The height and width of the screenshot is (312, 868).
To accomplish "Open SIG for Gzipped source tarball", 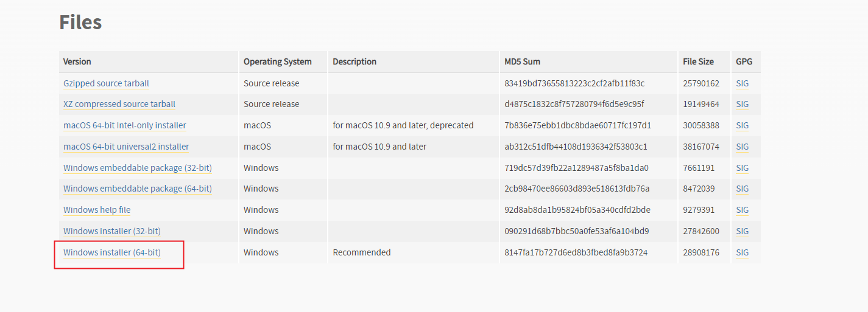I will tap(742, 83).
